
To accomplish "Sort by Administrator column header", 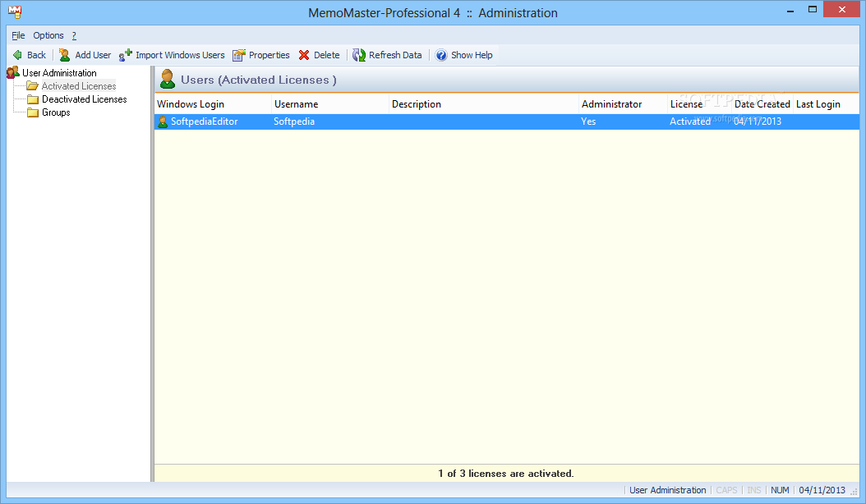I will click(x=623, y=104).
